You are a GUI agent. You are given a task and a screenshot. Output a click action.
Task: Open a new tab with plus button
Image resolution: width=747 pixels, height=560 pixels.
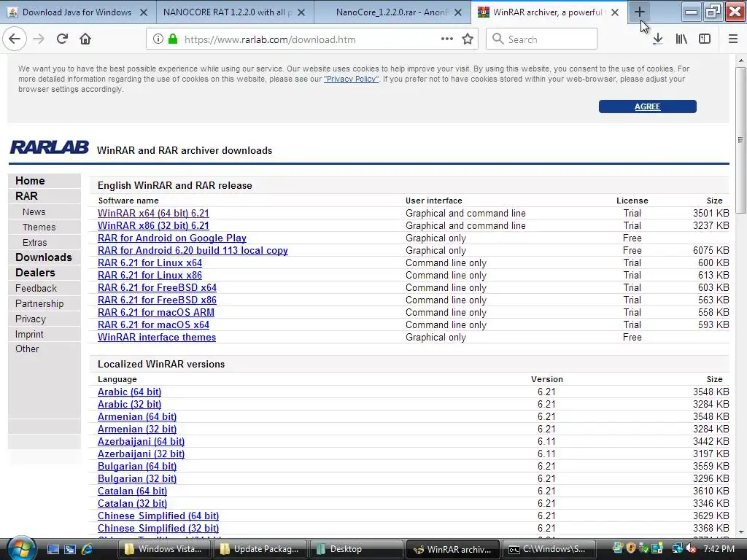tap(640, 12)
